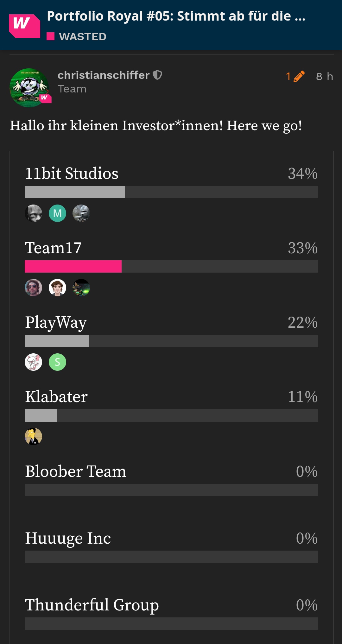Open the WASTED category link
Viewport: 342px width, 644px height.
82,37
